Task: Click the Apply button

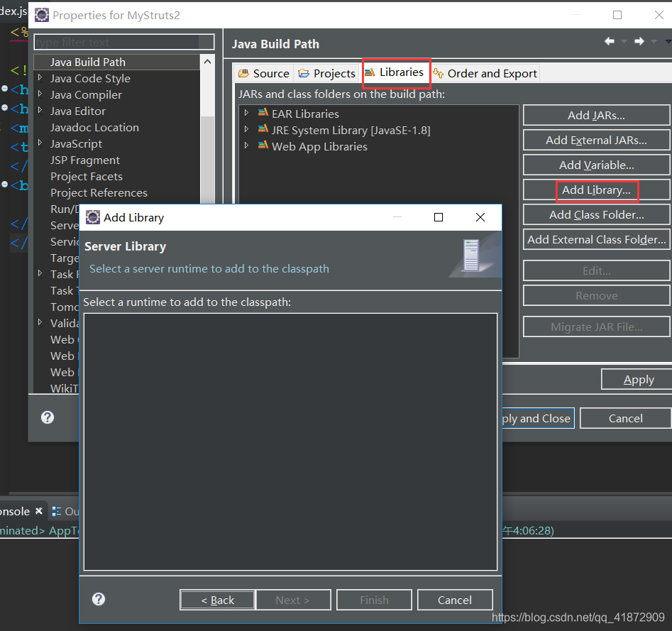Action: [x=638, y=379]
